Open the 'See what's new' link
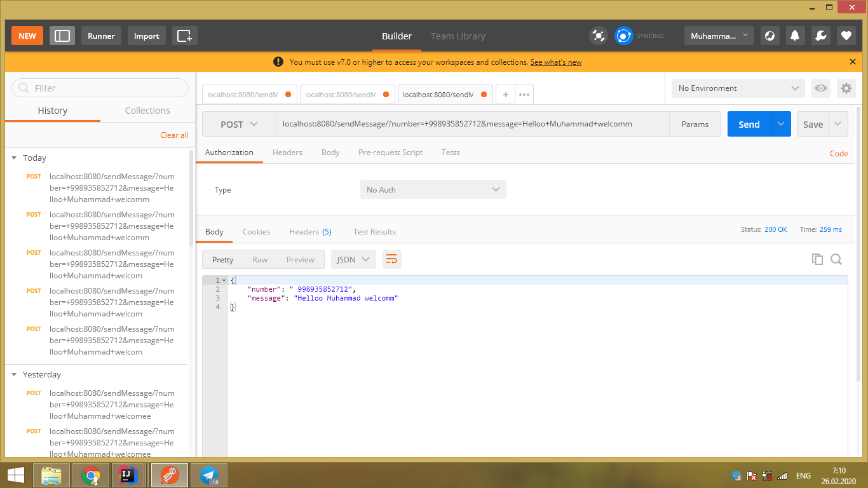 556,62
